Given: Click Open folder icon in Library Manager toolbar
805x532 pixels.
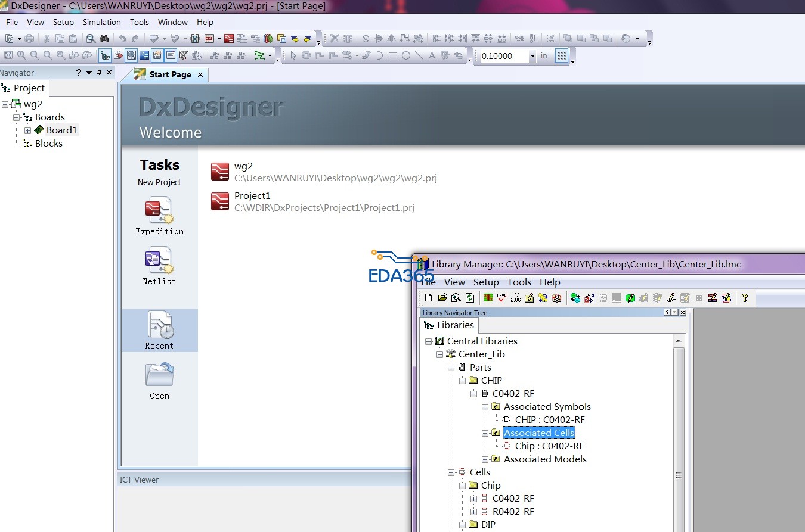Looking at the screenshot, I should (x=442, y=298).
